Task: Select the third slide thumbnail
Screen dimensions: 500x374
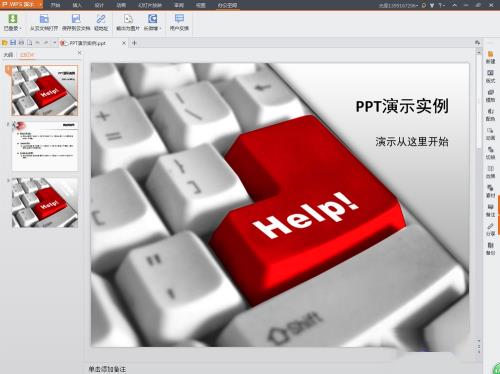Action: point(45,203)
